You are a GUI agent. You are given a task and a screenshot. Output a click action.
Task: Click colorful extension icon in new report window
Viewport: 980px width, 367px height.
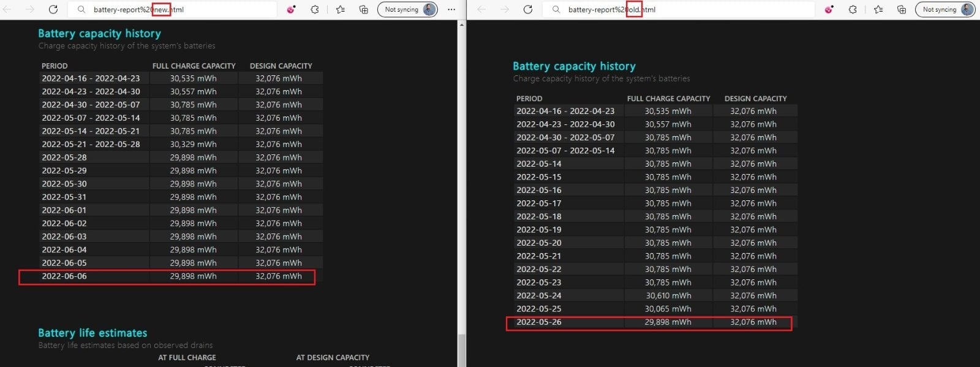292,9
